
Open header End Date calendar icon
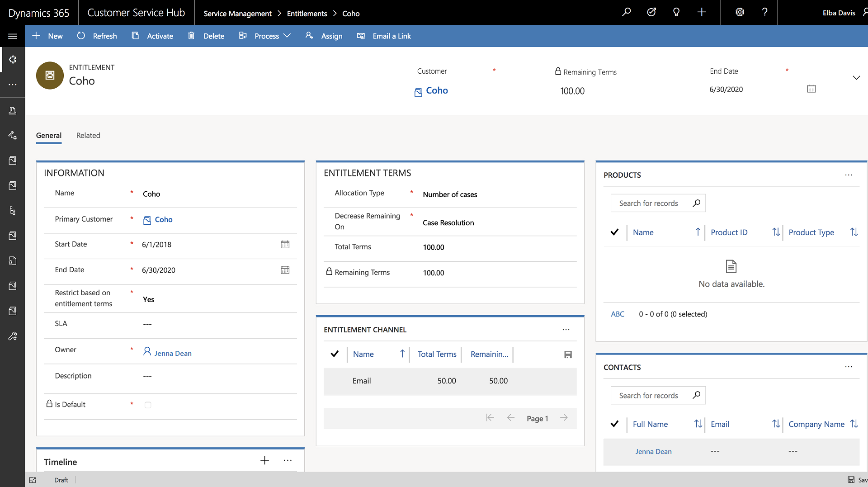(x=811, y=89)
